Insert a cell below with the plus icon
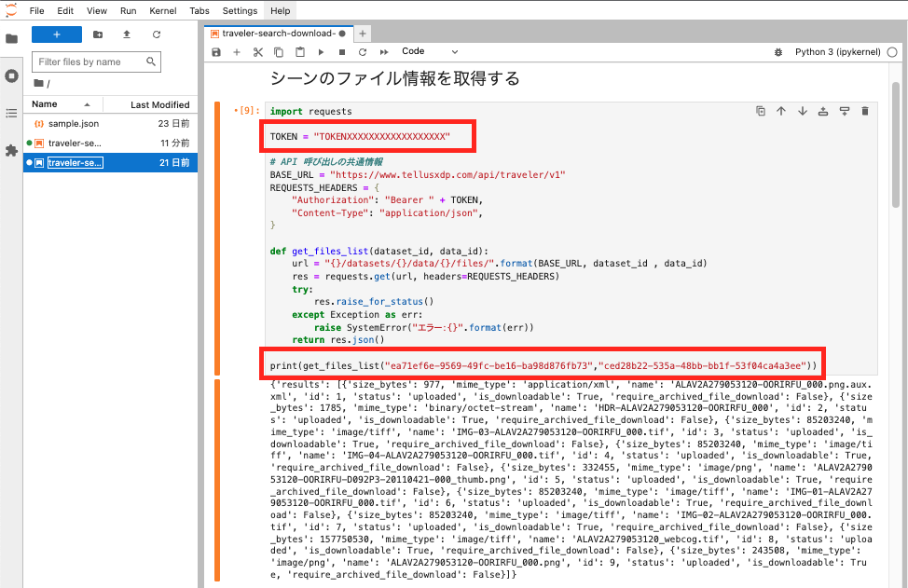 click(x=236, y=52)
